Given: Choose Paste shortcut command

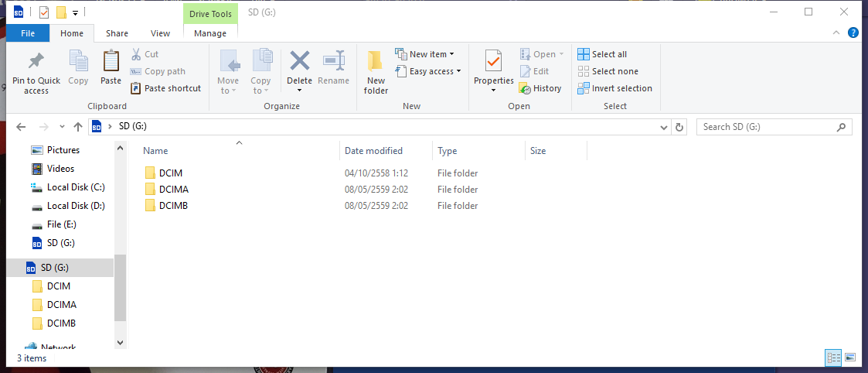Looking at the screenshot, I should tap(165, 88).
